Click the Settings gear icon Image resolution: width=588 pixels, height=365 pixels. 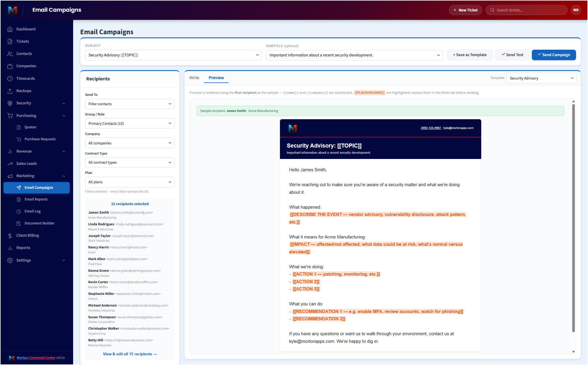tap(10, 260)
